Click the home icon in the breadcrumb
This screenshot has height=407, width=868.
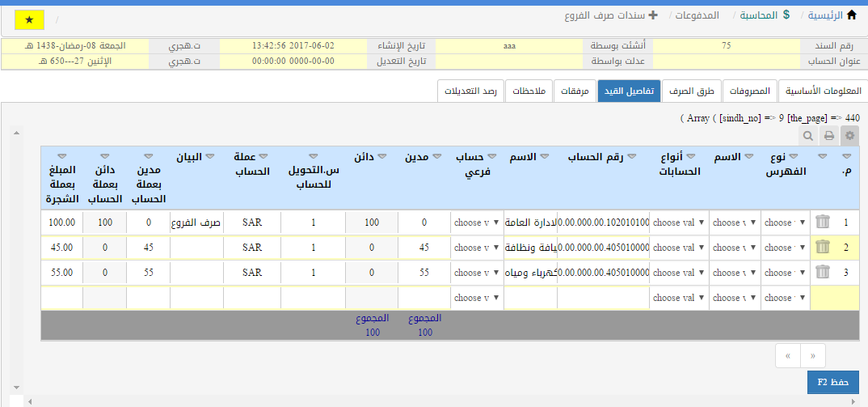coord(851,15)
